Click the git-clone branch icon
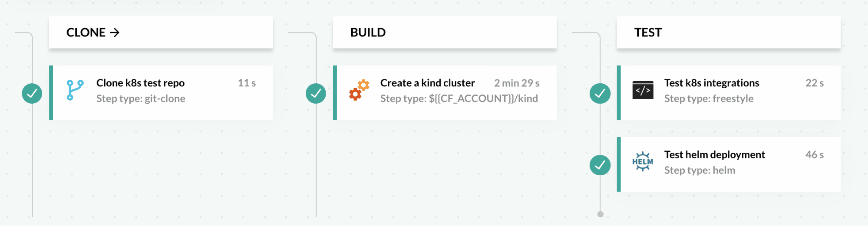 tap(75, 90)
